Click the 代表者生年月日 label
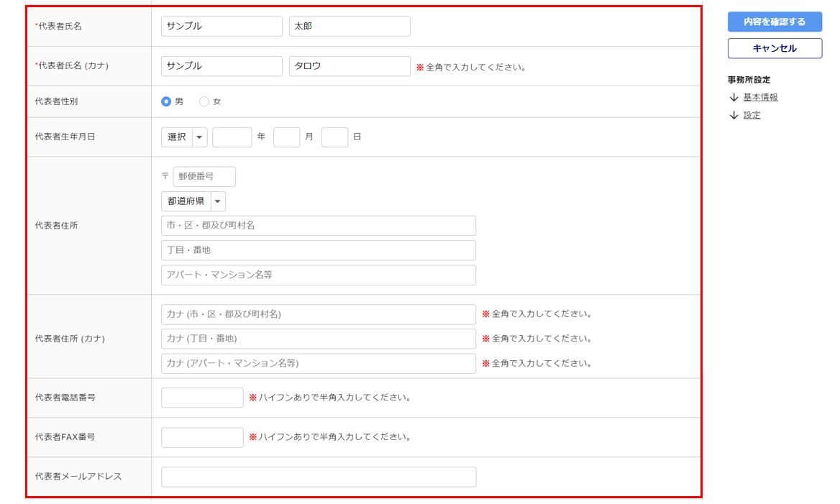The width and height of the screenshot is (840, 504). coord(65,137)
